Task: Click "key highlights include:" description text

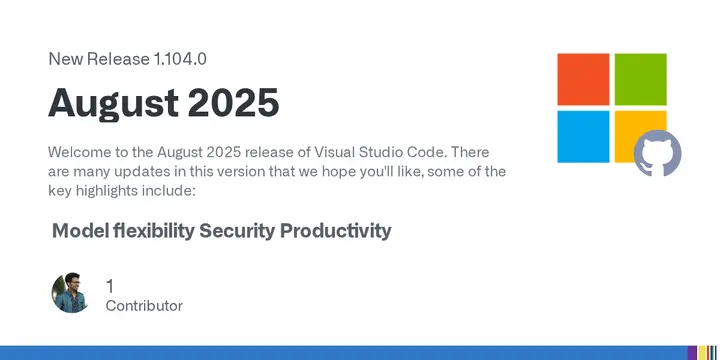Action: tap(122, 191)
